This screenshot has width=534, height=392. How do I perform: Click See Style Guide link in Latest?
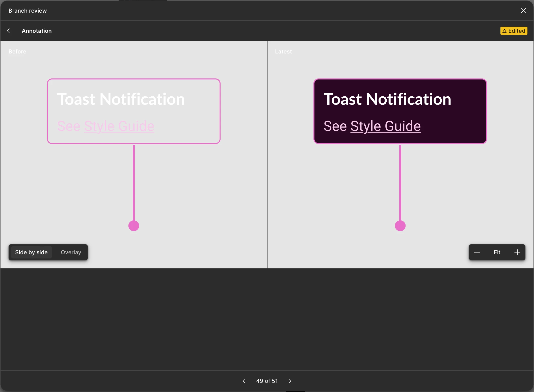[385, 126]
